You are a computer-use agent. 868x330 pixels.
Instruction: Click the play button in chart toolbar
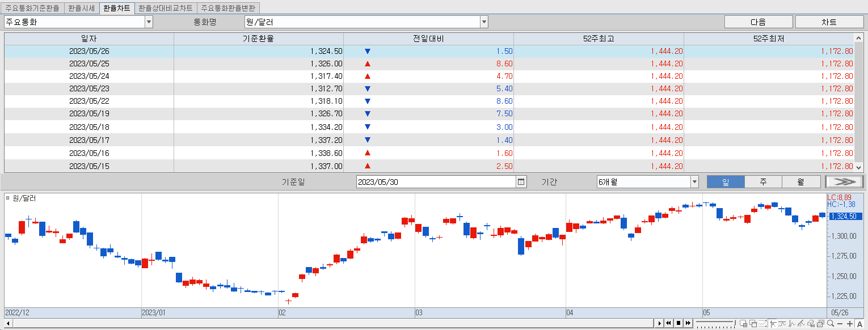pyautogui.click(x=659, y=323)
